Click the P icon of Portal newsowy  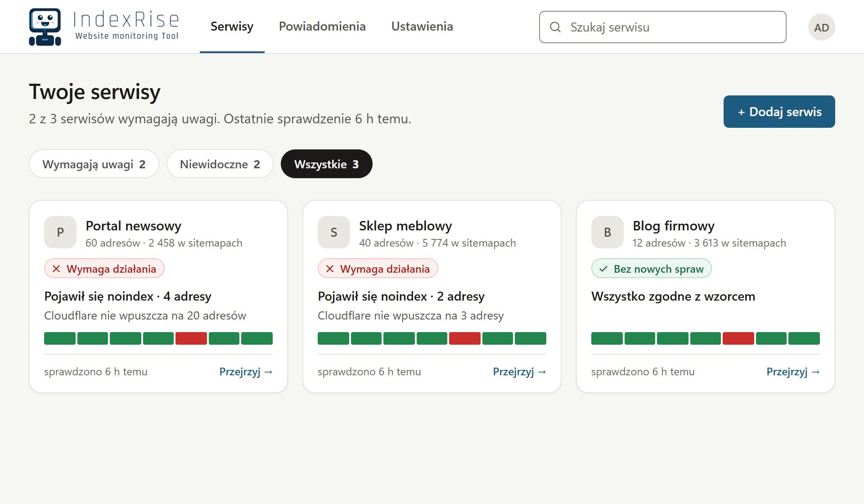(60, 232)
